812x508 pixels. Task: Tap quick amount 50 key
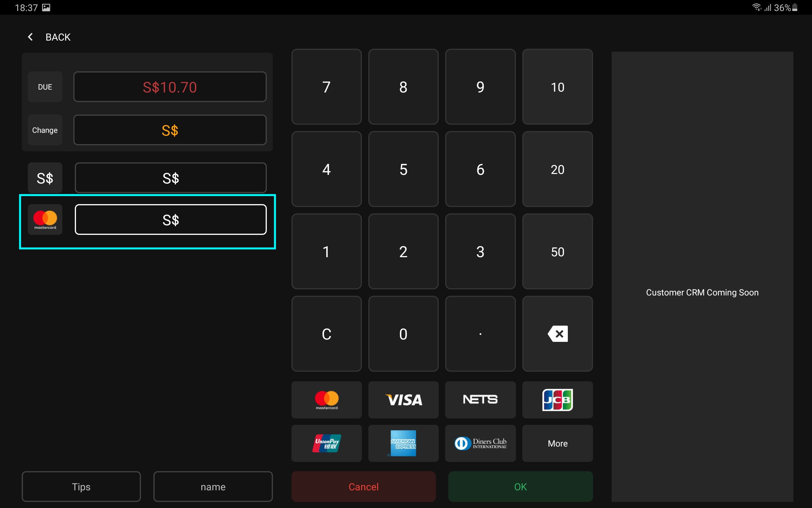click(x=557, y=251)
